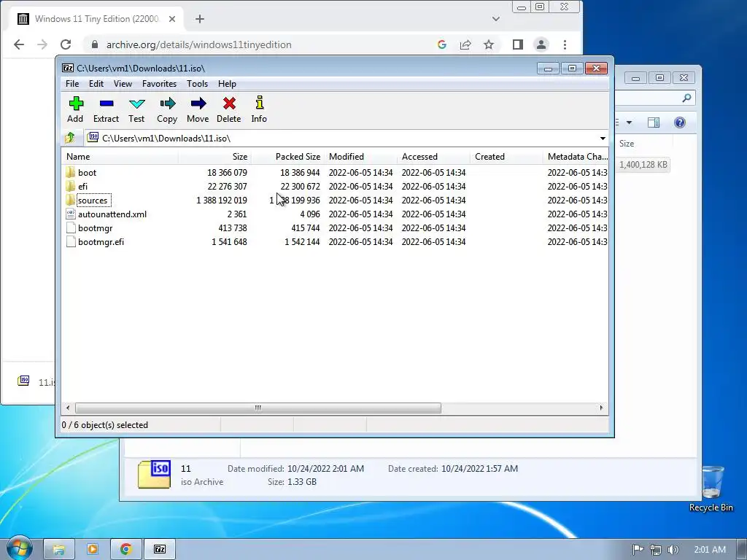Screen dimensions: 747x560
Task: Select the efi folder icon
Action: tap(71, 186)
